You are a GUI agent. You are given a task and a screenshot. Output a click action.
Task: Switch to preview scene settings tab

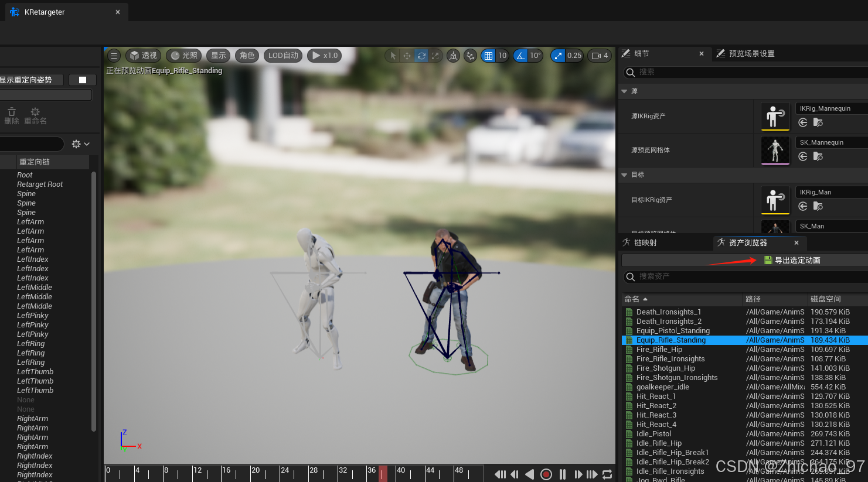click(751, 53)
